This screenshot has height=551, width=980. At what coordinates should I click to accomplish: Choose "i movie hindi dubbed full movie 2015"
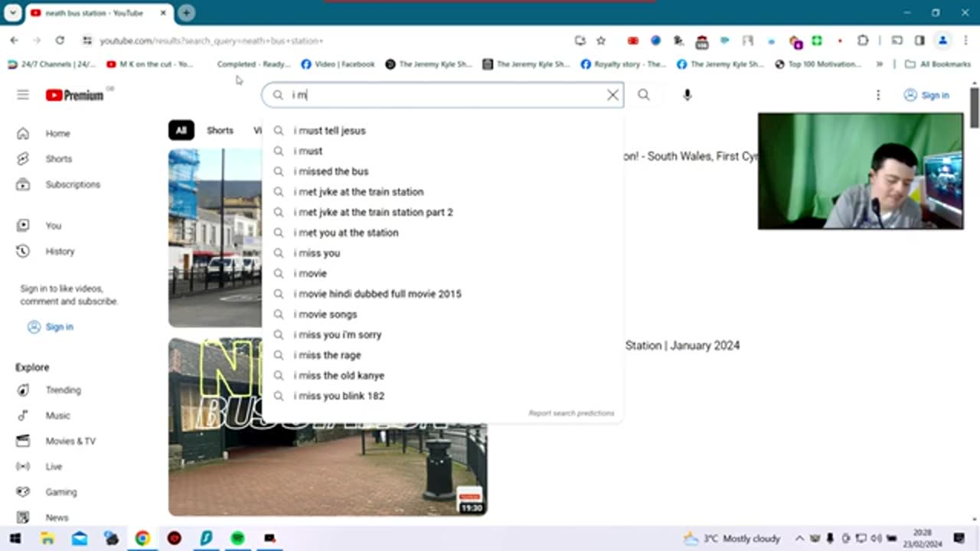(443, 294)
